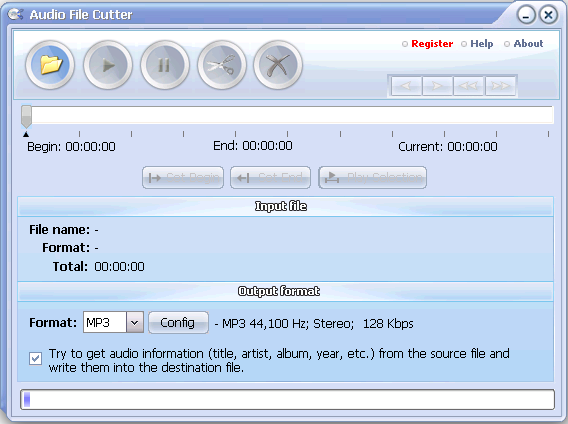Click the single left arrow step button
The width and height of the screenshot is (568, 424).
[406, 86]
